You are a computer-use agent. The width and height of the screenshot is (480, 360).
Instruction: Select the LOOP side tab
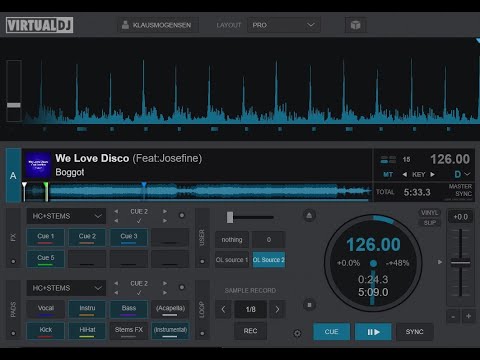point(202,309)
